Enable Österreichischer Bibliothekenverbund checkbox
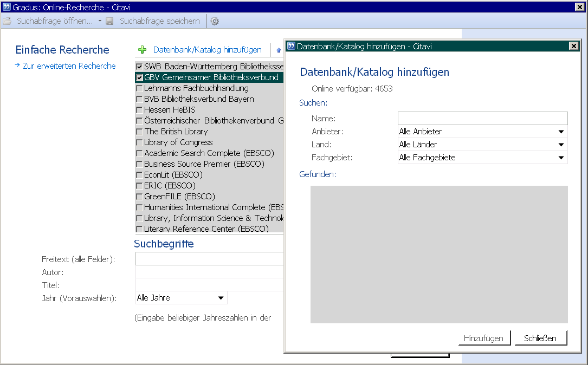The image size is (588, 365). coord(139,121)
